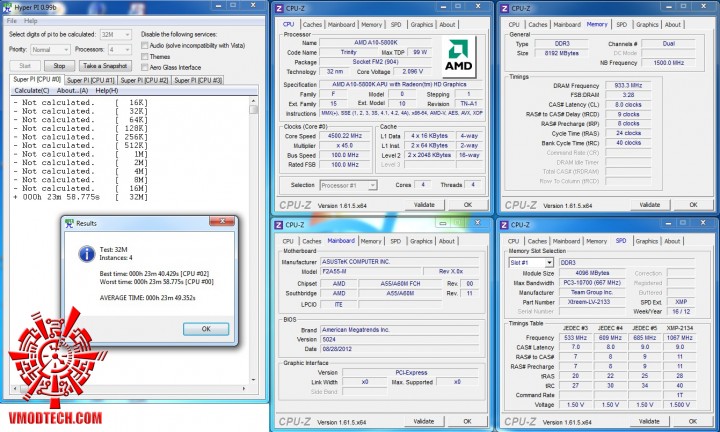The image size is (720, 432).
Task: Open the Processors count dropdown
Action: [119, 49]
